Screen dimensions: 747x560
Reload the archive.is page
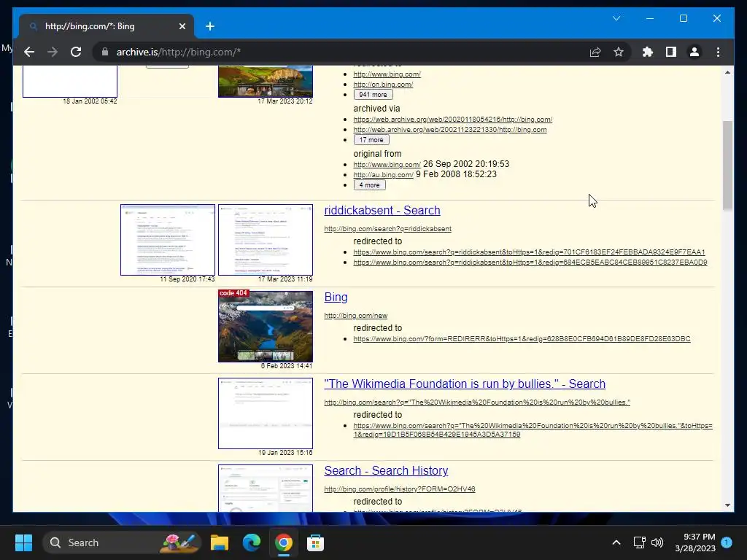point(76,52)
